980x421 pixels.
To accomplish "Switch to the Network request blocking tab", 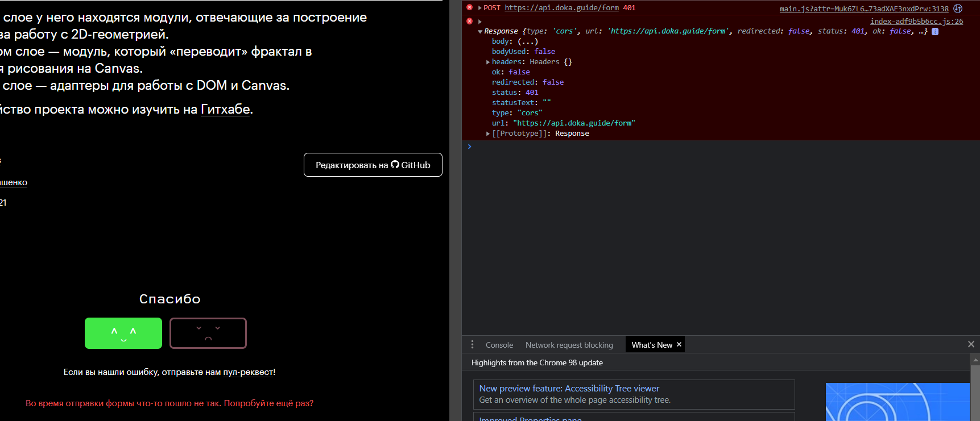I will tap(569, 345).
